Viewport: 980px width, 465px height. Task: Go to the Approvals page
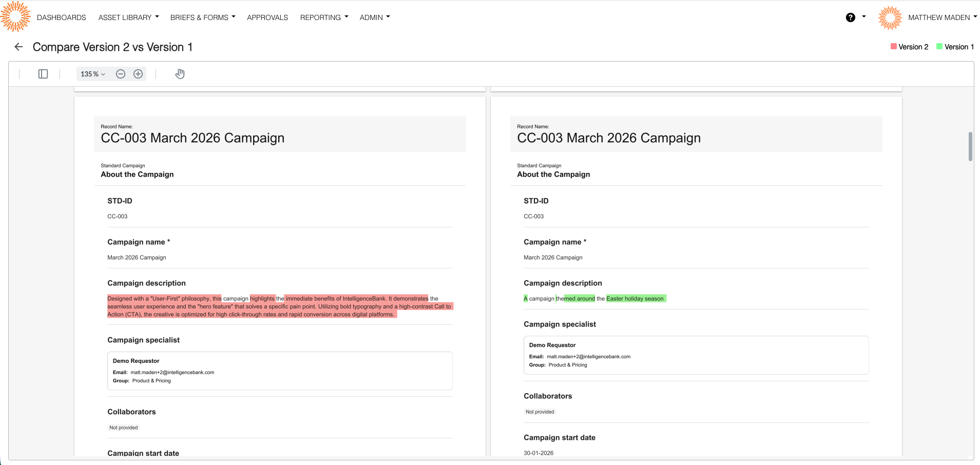pyautogui.click(x=267, y=17)
